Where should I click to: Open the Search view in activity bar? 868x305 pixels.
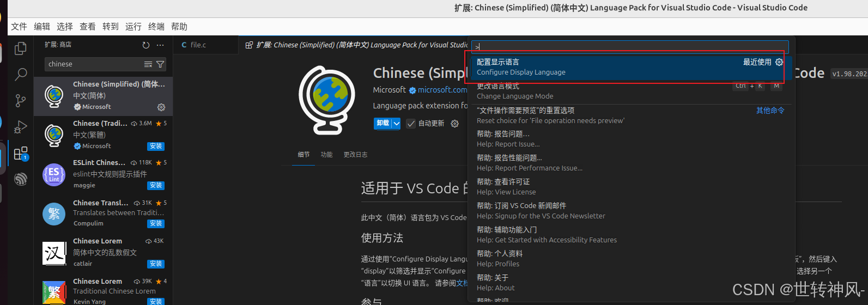coord(21,74)
